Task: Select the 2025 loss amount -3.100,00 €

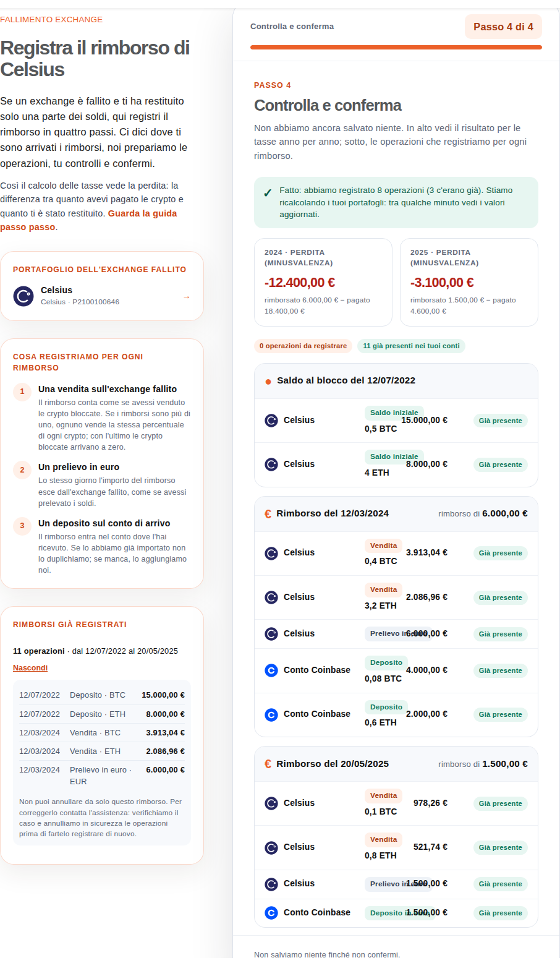Action: pyautogui.click(x=442, y=283)
